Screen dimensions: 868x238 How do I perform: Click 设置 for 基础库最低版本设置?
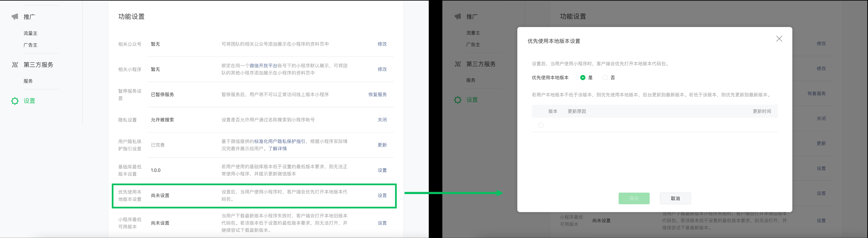pyautogui.click(x=382, y=170)
